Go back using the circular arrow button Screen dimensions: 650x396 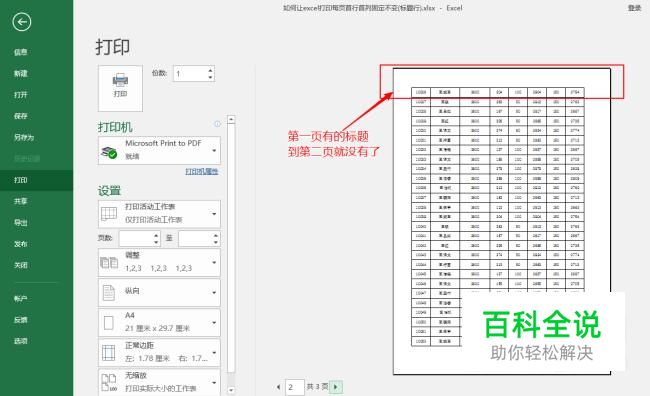pyautogui.click(x=22, y=22)
